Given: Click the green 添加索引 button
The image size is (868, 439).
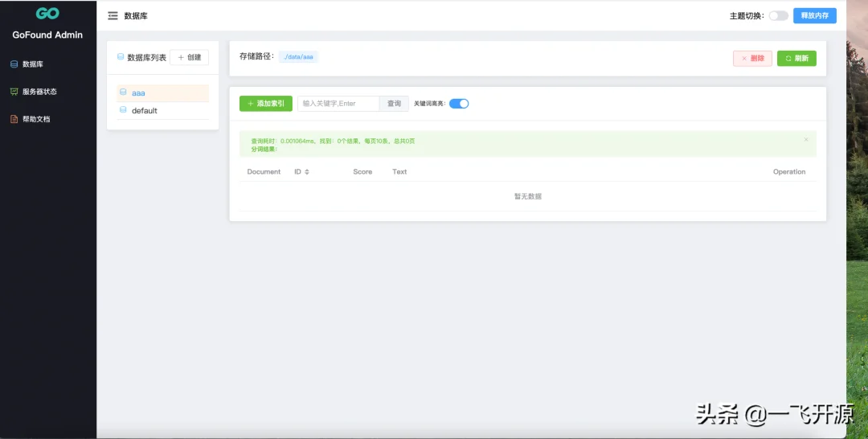Looking at the screenshot, I should coord(265,104).
